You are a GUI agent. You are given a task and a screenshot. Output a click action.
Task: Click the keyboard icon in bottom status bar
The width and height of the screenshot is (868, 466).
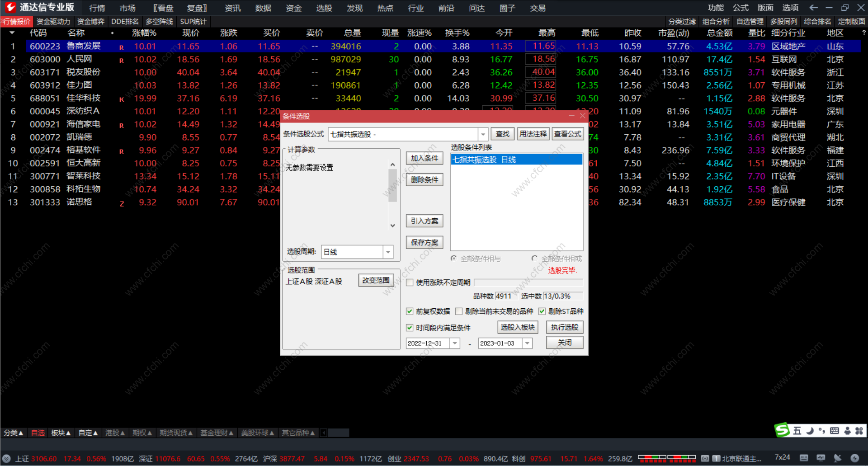click(x=804, y=458)
